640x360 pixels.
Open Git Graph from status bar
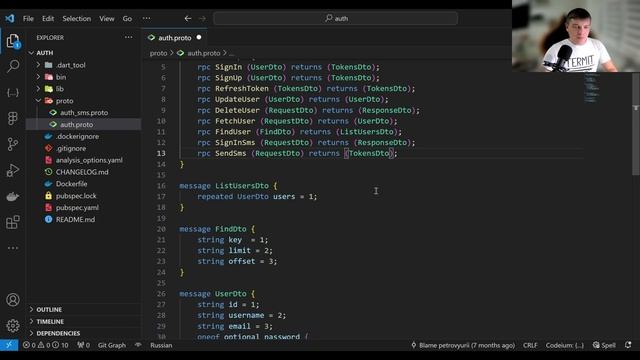tap(111, 345)
